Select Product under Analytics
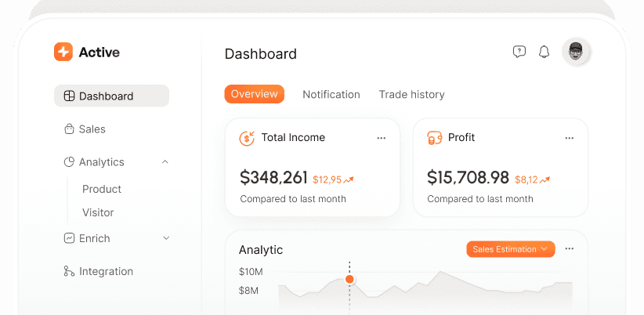 (102, 189)
